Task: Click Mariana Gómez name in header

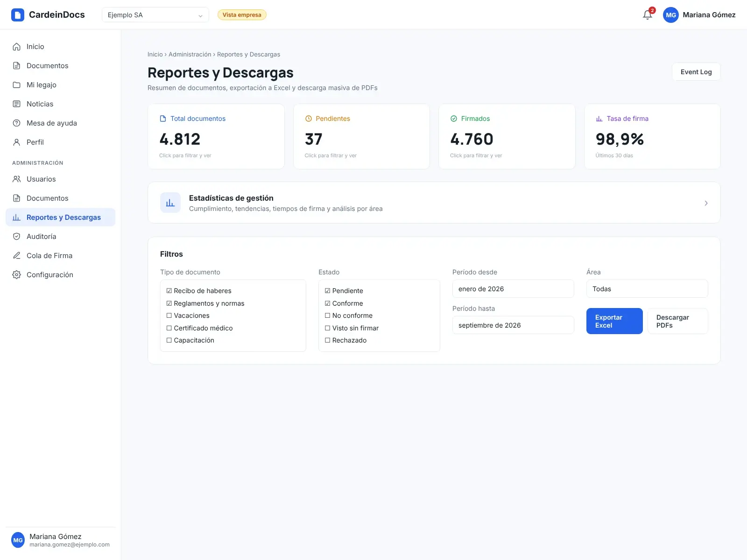Action: 709,15
